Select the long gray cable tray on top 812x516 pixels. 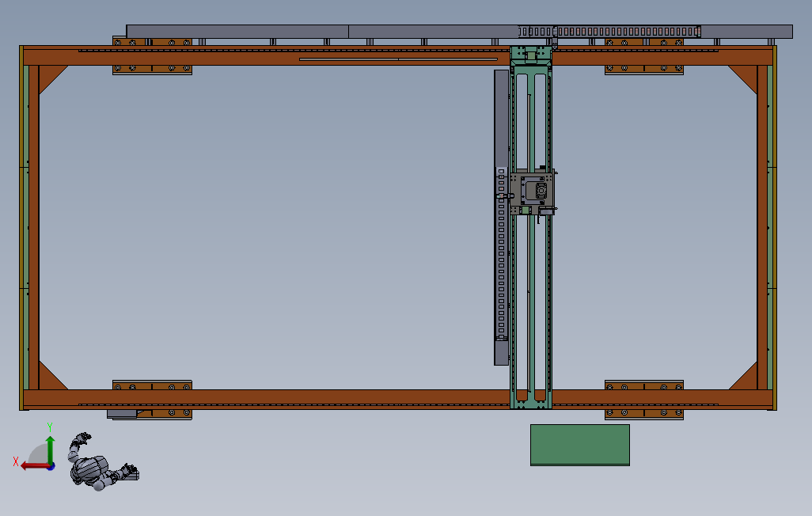coord(459,32)
